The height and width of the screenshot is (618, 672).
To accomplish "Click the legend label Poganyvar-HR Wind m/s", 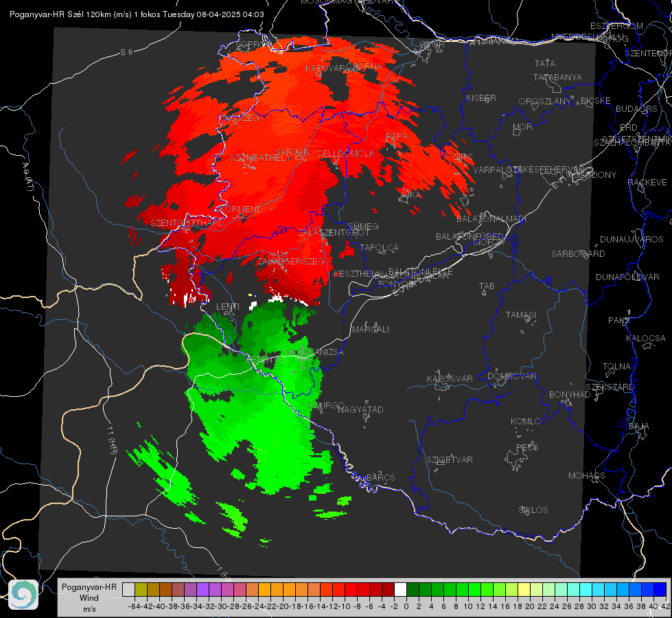I will 89,598.
